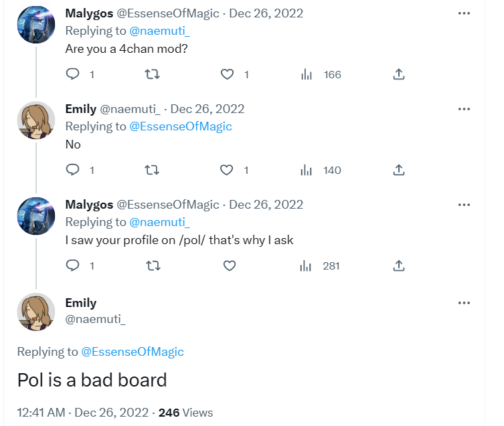This screenshot has height=426, width=504.
Task: Open more options for Emily's "No" tweet
Action: [x=464, y=109]
